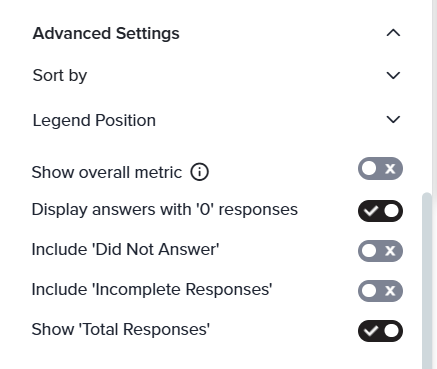Open the Legend Position option label
The height and width of the screenshot is (369, 437).
[94, 120]
